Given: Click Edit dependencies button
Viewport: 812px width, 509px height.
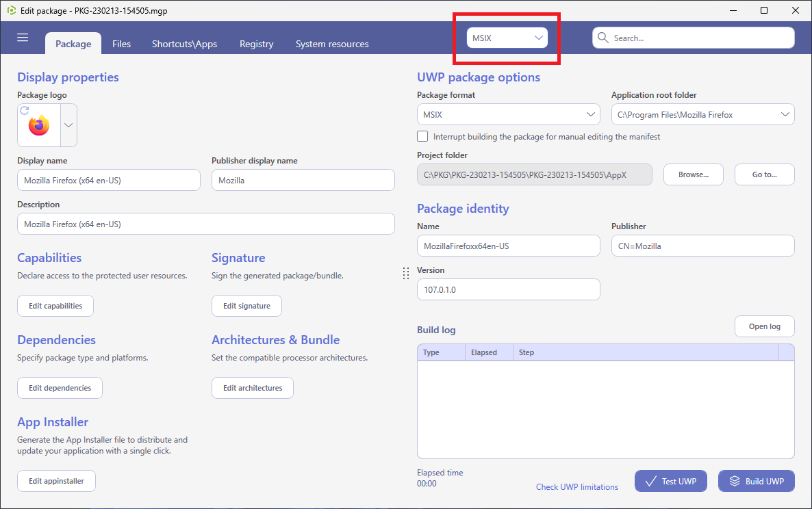Looking at the screenshot, I should [60, 388].
